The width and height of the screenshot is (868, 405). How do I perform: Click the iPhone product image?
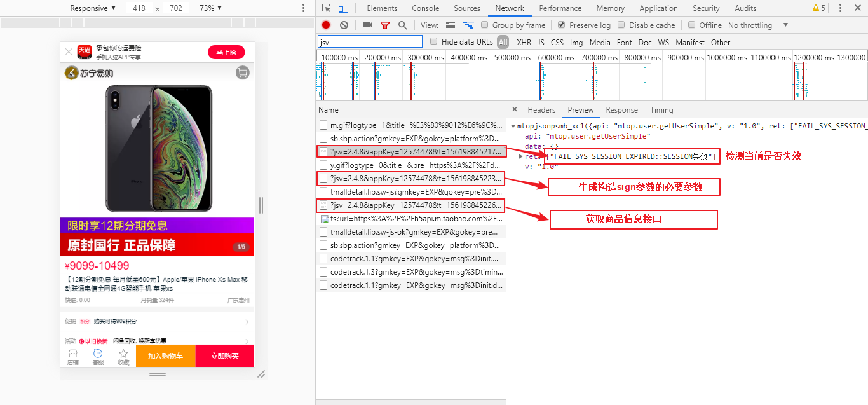coord(158,149)
